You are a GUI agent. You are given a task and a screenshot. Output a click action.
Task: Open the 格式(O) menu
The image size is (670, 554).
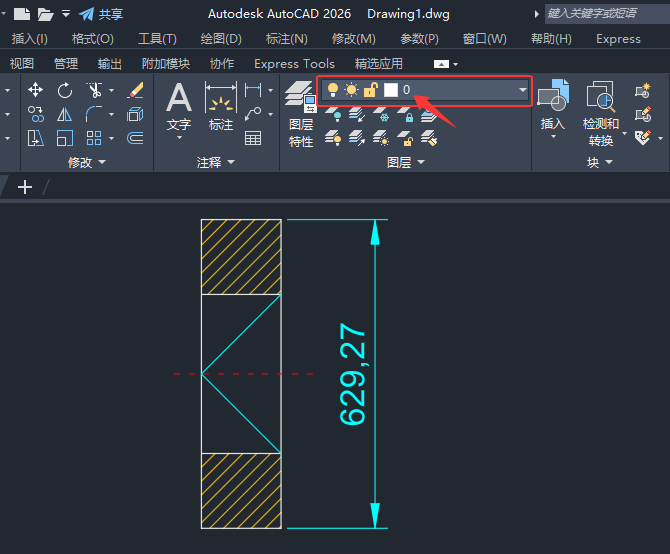click(93, 39)
